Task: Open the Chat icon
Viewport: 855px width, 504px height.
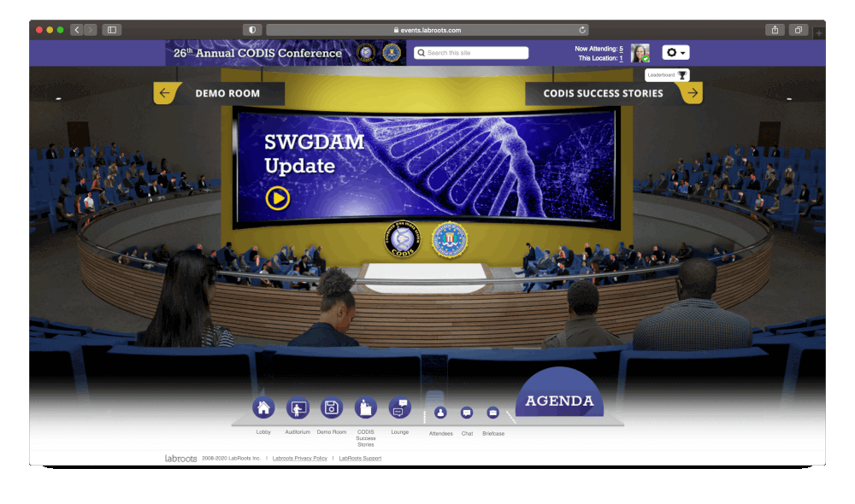Action: pos(466,414)
